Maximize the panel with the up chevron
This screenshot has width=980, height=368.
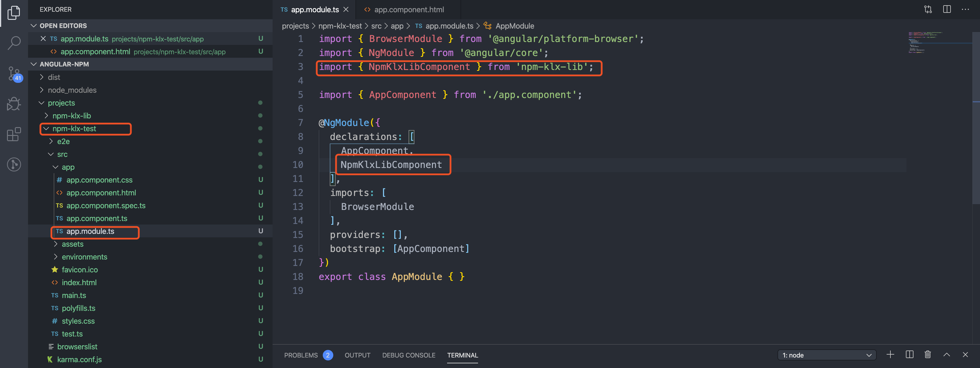point(946,355)
